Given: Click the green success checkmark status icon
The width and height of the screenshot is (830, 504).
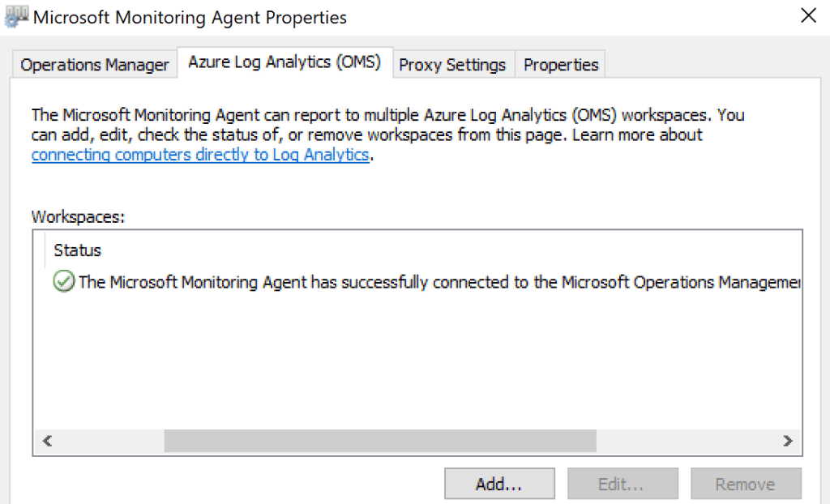Looking at the screenshot, I should point(63,282).
